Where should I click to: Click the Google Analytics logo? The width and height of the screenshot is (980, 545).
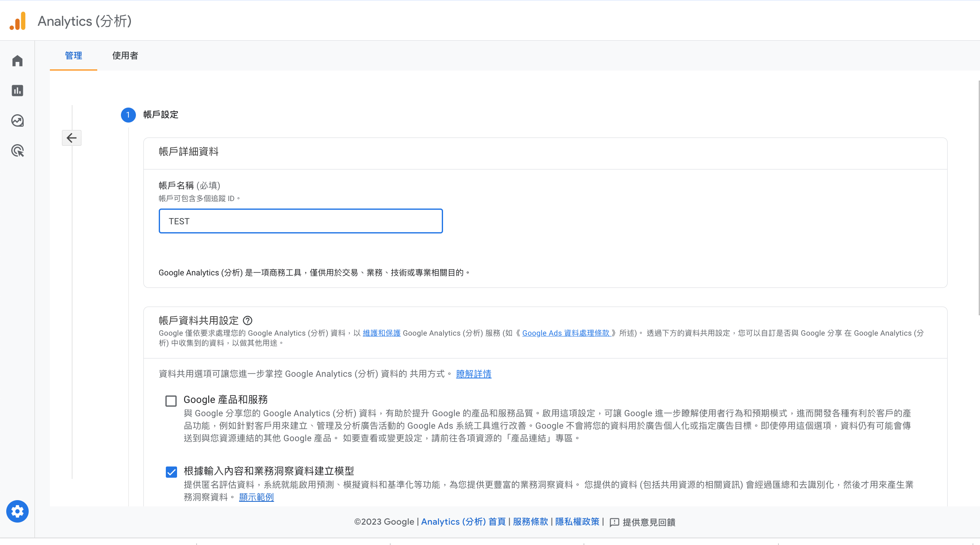18,21
